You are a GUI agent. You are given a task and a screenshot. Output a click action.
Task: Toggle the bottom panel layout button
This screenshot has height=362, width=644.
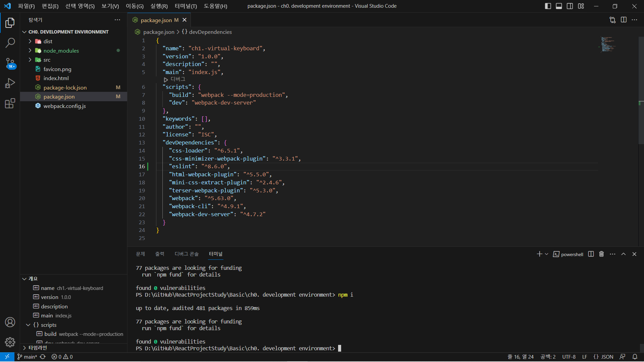pyautogui.click(x=559, y=6)
